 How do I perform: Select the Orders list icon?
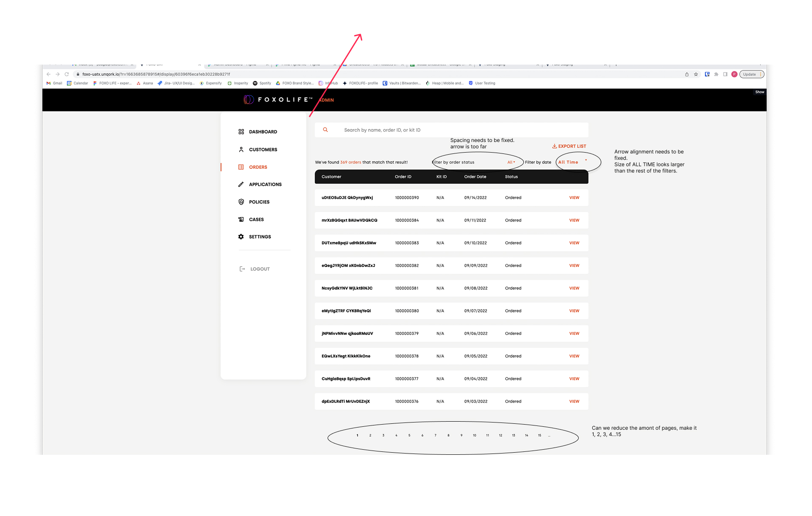241,167
